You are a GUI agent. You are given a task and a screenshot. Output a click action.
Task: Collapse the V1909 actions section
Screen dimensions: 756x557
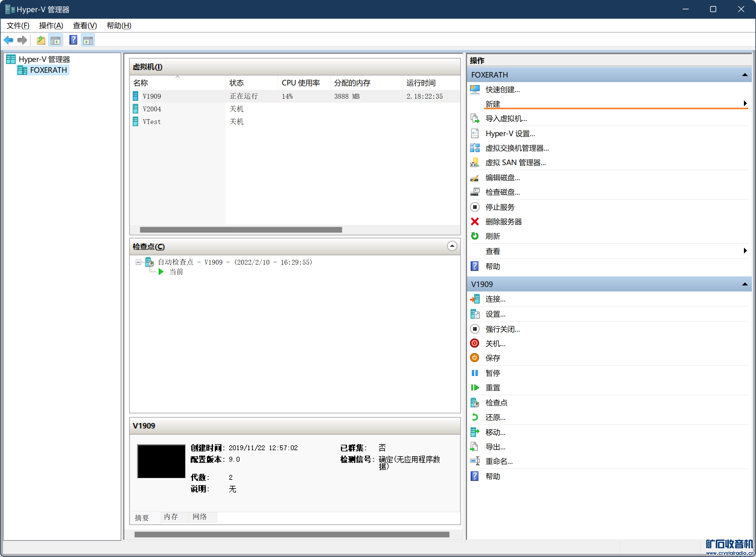tap(745, 284)
